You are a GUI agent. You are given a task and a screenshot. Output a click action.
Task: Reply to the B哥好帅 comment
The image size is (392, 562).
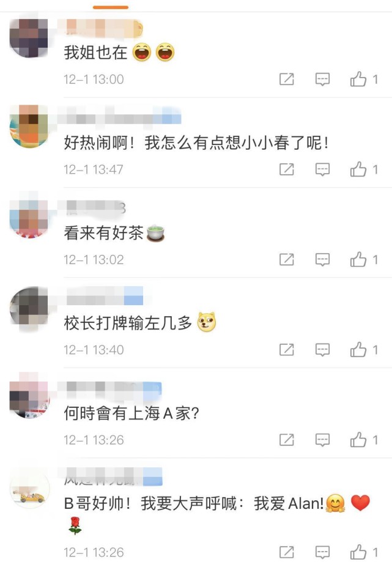click(x=322, y=552)
